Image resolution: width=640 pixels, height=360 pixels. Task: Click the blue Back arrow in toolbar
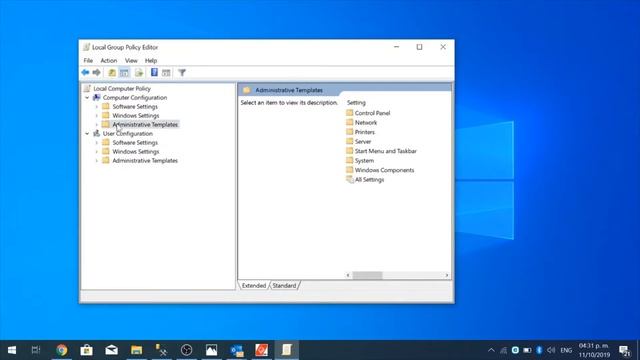(x=85, y=73)
